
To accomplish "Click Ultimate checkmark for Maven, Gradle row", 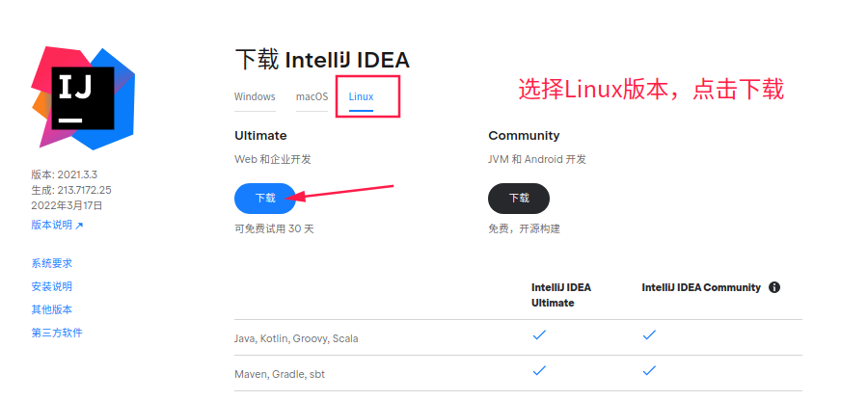I will point(540,370).
